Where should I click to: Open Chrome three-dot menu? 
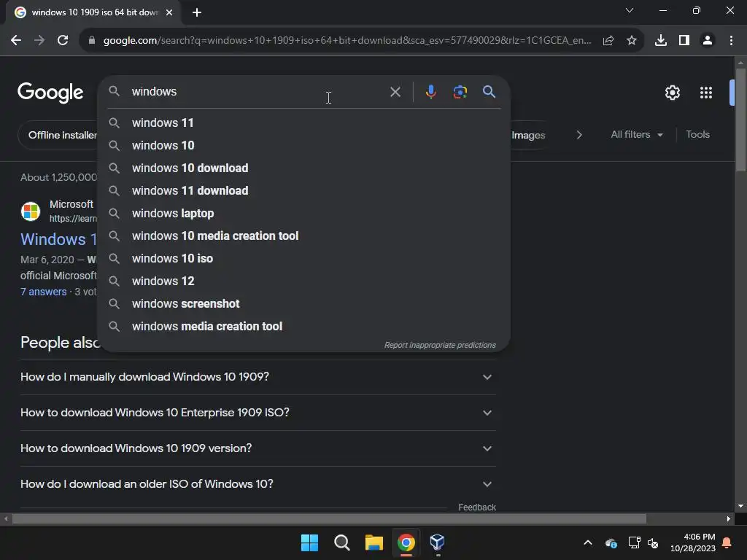(731, 41)
